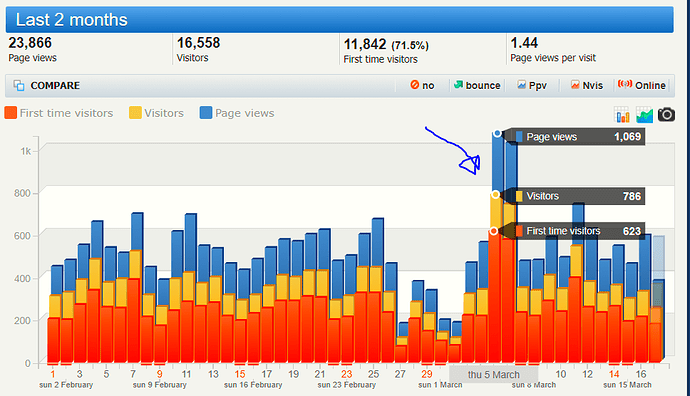This screenshot has height=396, width=690.
Task: Toggle the Online overlay
Action: 642,85
